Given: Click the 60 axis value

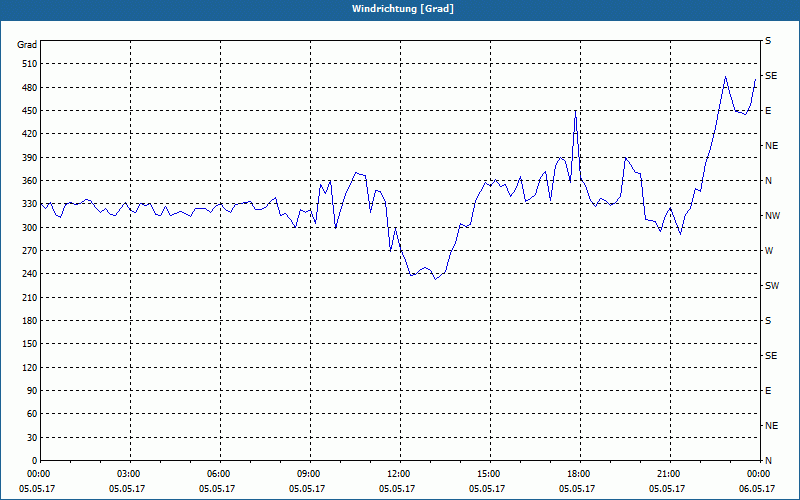Looking at the screenshot, I should (32, 414).
